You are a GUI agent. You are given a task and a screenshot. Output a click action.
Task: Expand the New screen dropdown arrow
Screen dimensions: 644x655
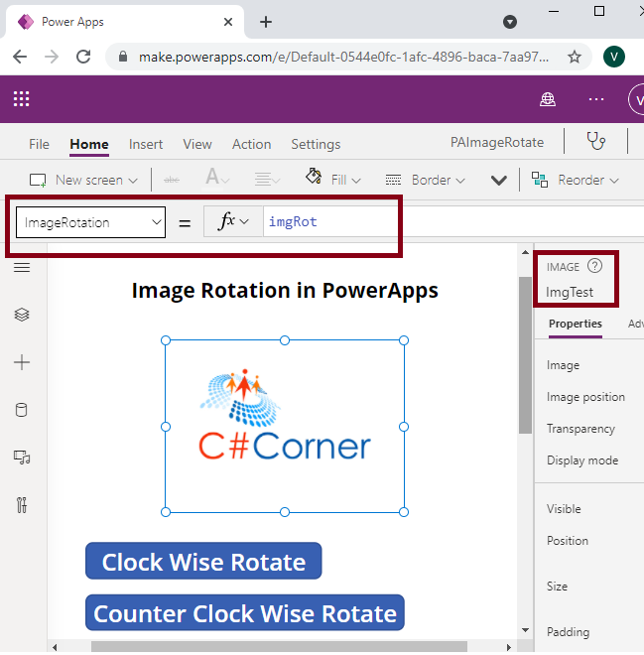coord(133,181)
